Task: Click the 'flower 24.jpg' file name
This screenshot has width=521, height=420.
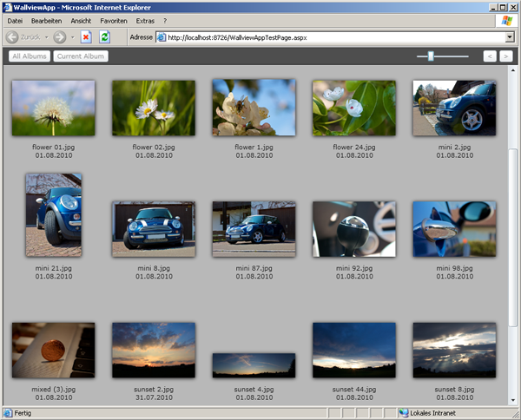Action: coord(354,147)
